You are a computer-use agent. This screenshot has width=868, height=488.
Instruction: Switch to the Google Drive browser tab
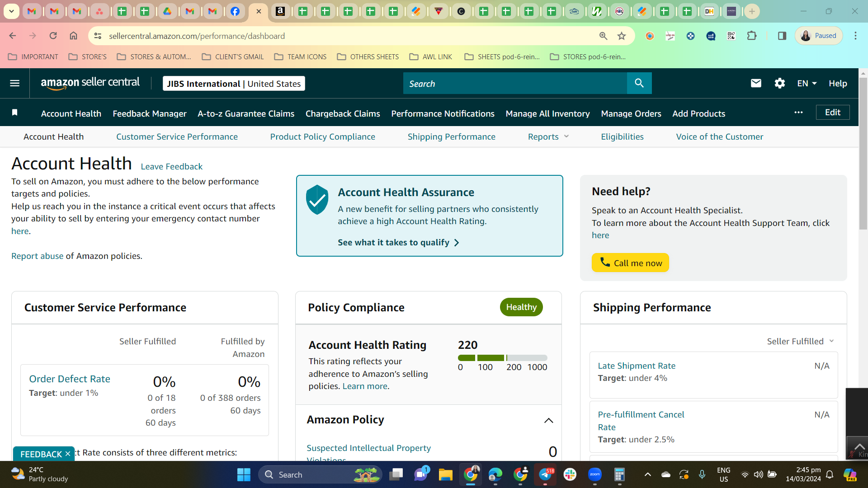coord(167,11)
